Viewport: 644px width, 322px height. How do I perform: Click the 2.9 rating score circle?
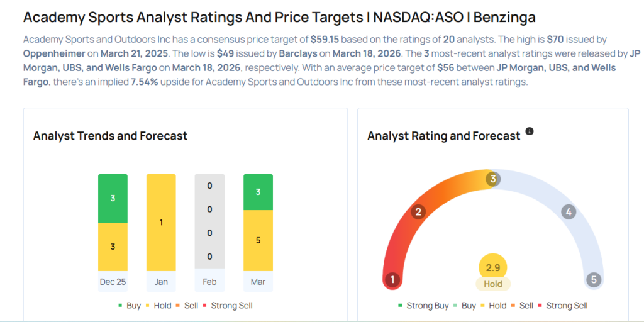[493, 267]
